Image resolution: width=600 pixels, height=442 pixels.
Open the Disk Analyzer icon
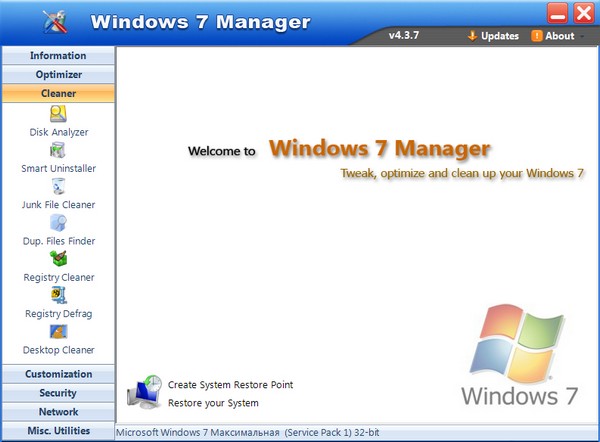point(58,114)
